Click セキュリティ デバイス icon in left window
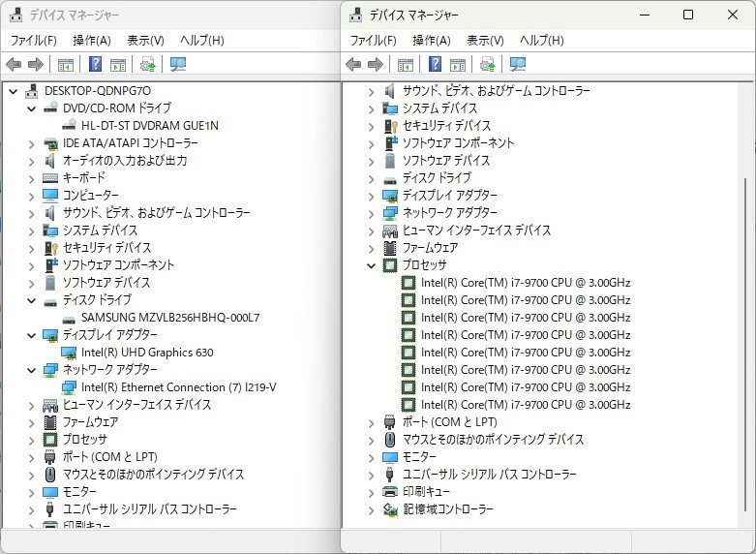The image size is (756, 554). click(50, 248)
